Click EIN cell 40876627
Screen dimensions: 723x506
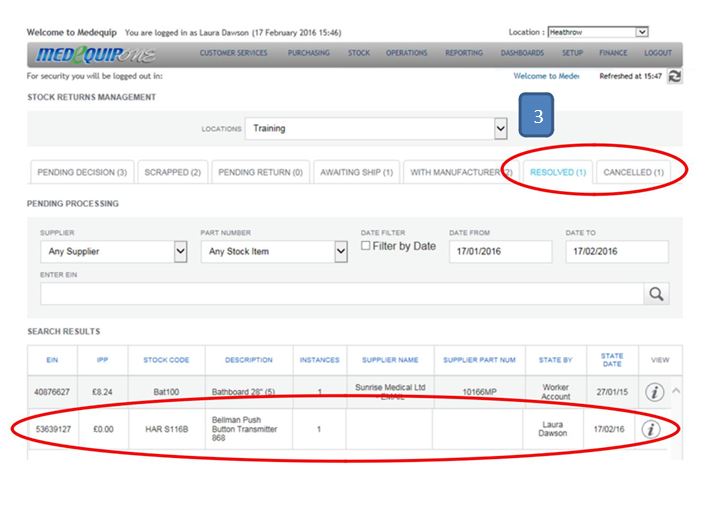point(52,392)
